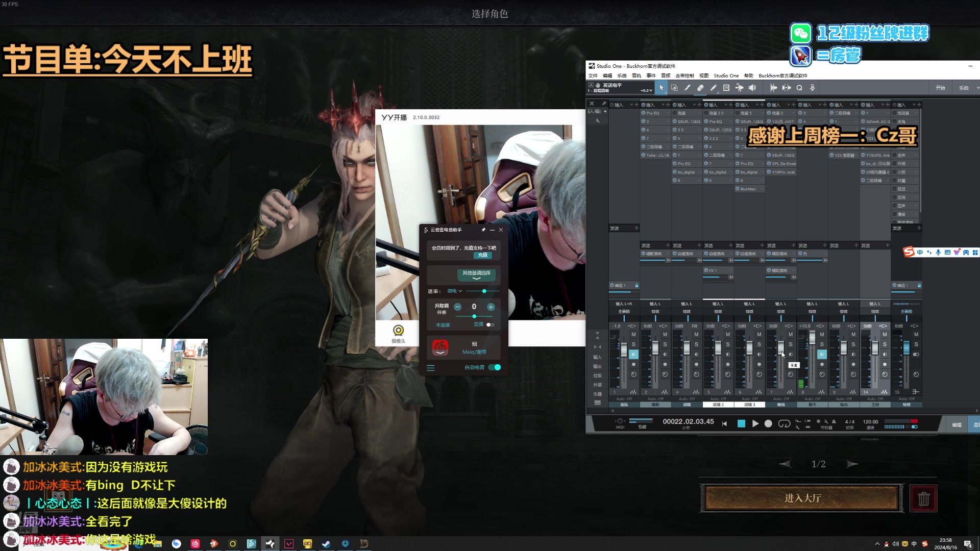Increase pitch with the plus button
Viewport: 980px width, 551px height.
coord(491,307)
